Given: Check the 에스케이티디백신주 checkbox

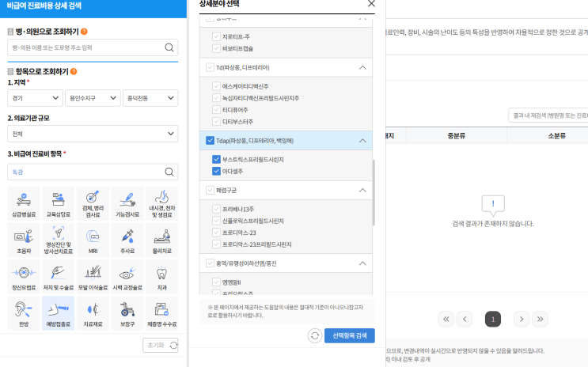Looking at the screenshot, I should pyautogui.click(x=216, y=86).
